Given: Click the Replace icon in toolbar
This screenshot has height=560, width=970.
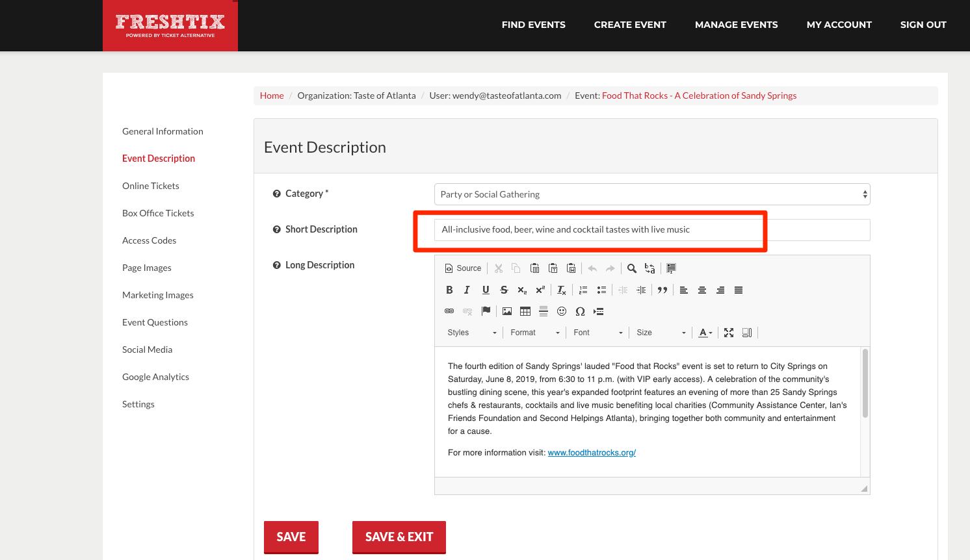Looking at the screenshot, I should point(649,268).
